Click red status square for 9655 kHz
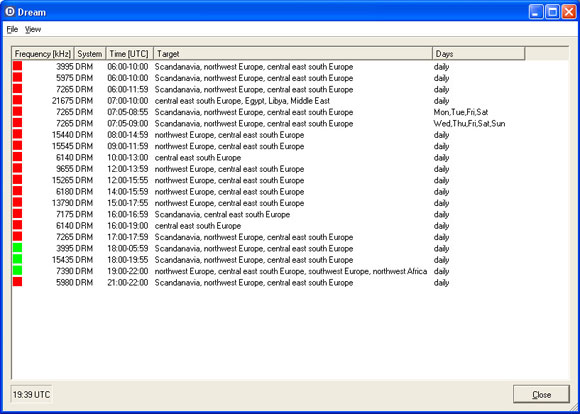The image size is (580, 414). coord(17,168)
